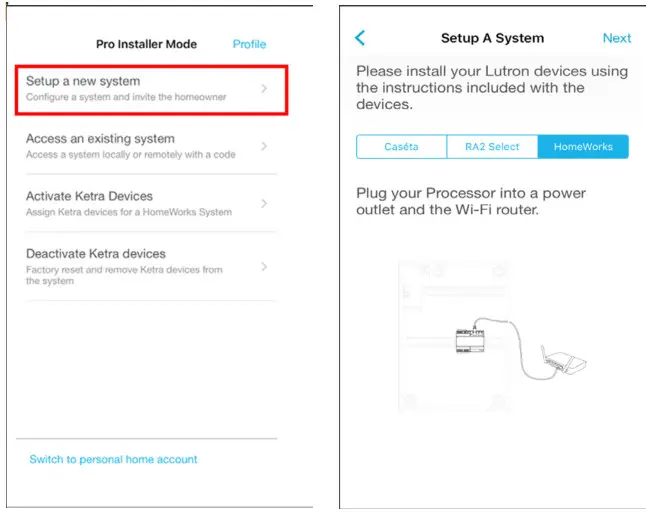Click the Setup A System header title
The height and width of the screenshot is (525, 659).
pyautogui.click(x=492, y=38)
